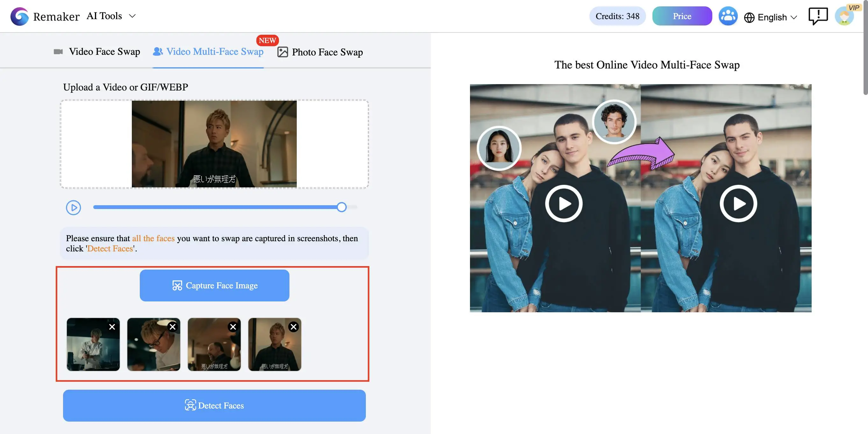Select the second thumbnail of the man with glasses
Viewport: 868px width, 434px height.
[154, 344]
